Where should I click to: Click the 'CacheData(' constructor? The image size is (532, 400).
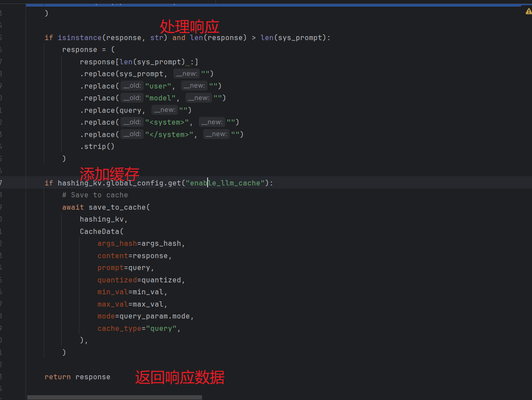[102, 231]
